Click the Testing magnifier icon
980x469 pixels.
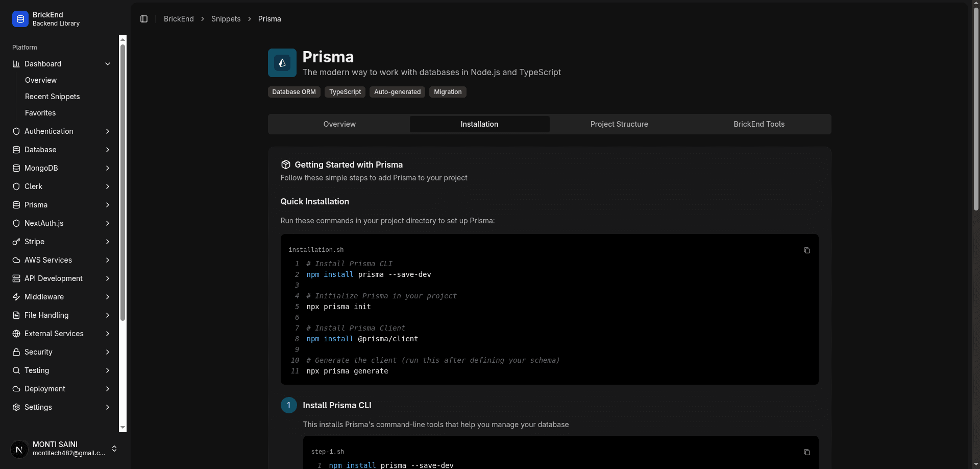click(x=16, y=370)
